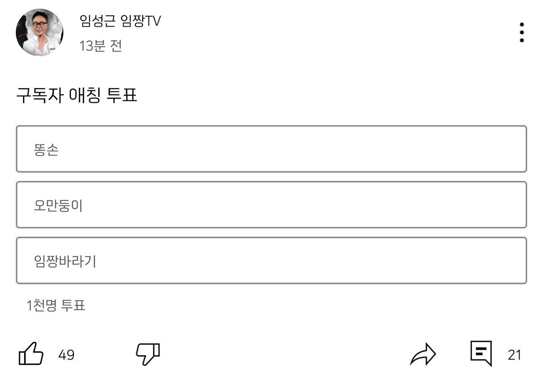Screen dimensions: 543x392
Task: Click the 구독자 애칭 투표 poll title
Action: [76, 96]
